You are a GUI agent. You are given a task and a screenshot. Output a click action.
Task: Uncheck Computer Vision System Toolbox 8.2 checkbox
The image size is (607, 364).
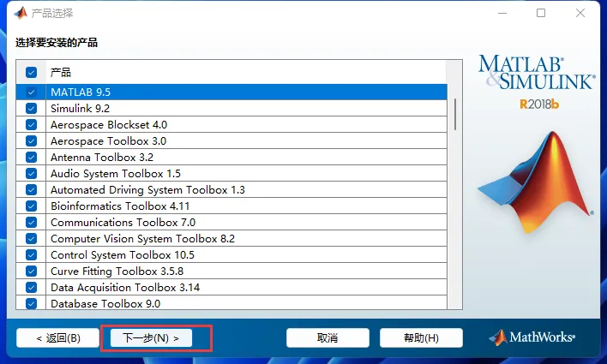point(31,238)
